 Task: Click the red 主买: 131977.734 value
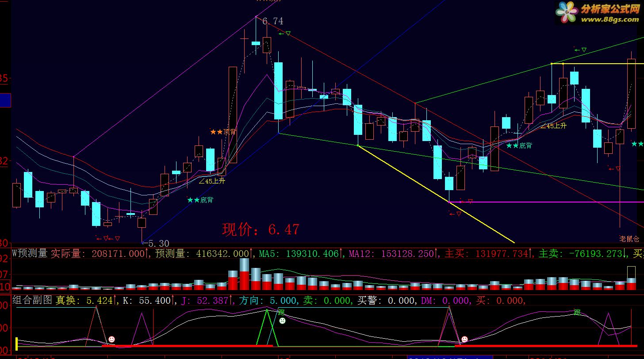point(489,253)
